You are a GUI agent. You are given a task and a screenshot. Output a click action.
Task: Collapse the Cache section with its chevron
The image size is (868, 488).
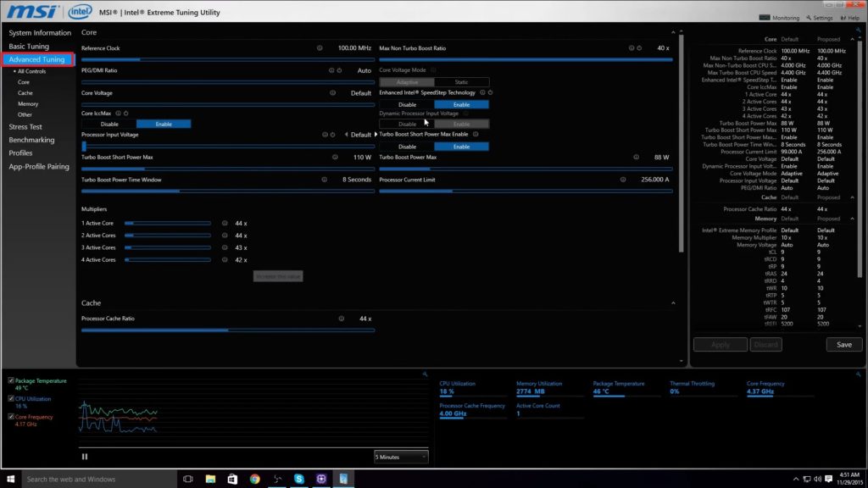(673, 303)
